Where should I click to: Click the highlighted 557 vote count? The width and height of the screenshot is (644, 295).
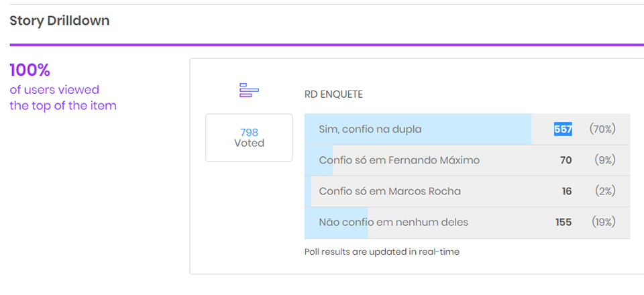click(x=562, y=129)
